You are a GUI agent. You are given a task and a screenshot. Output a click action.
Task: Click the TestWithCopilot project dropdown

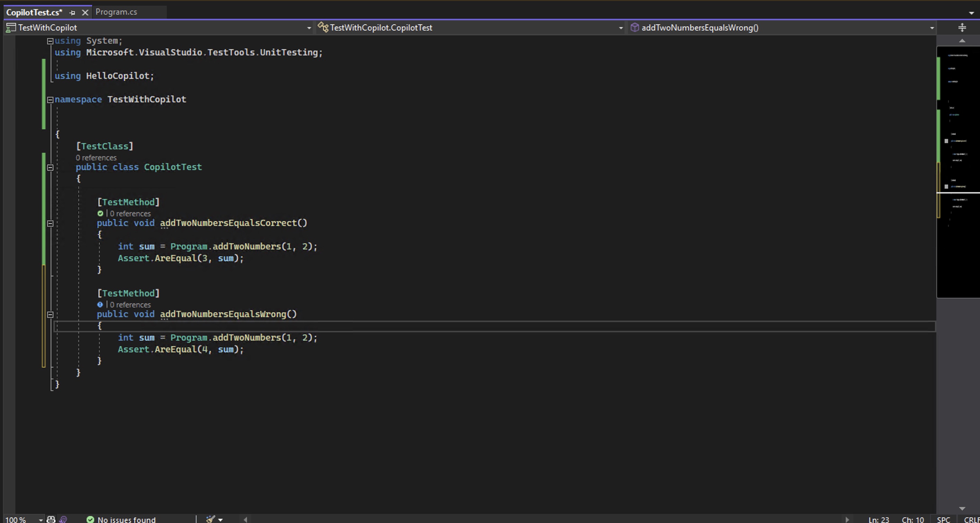point(159,27)
